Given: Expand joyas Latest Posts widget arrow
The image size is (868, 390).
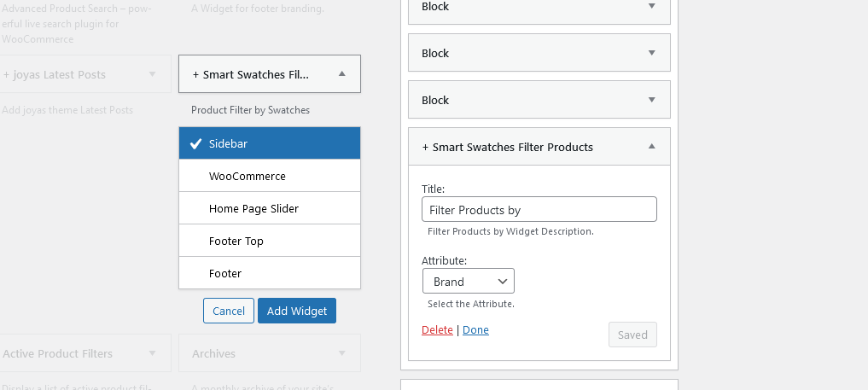Looking at the screenshot, I should 153,74.
